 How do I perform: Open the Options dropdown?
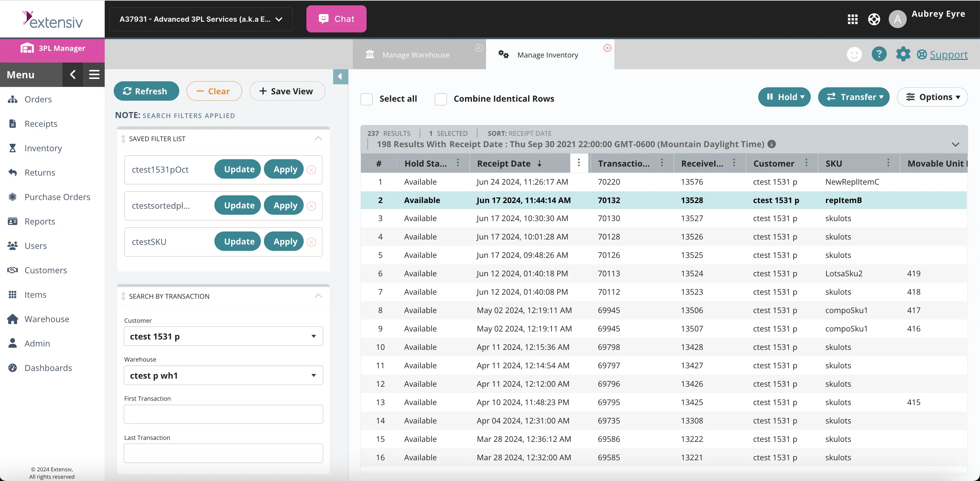pyautogui.click(x=932, y=97)
